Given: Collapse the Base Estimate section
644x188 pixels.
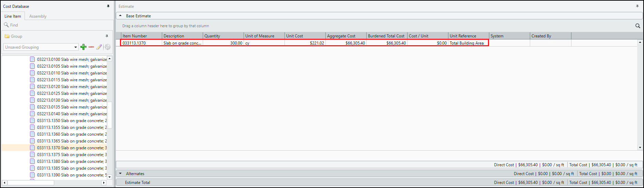Looking at the screenshot, I should click(x=120, y=16).
